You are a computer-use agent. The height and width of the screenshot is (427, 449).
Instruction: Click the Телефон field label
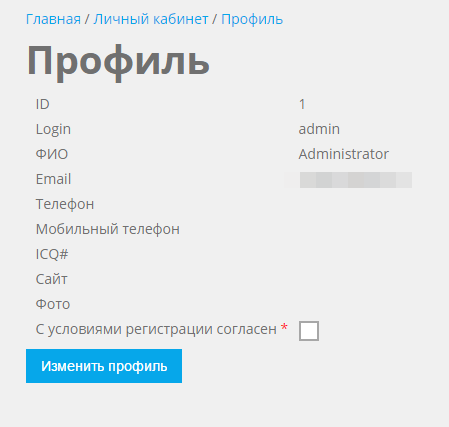click(x=65, y=204)
